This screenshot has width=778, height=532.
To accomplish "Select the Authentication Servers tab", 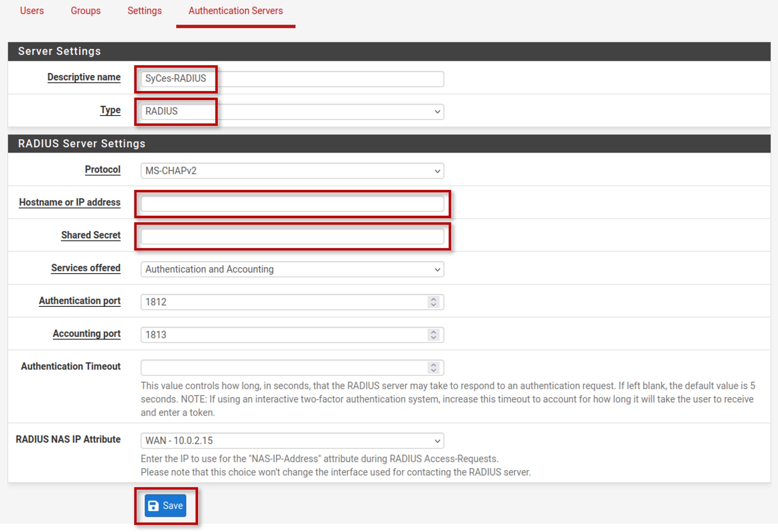I will point(236,11).
